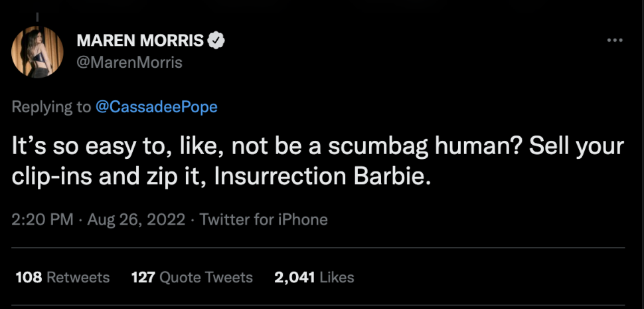The height and width of the screenshot is (309, 644).
Task: Open the @MarenMorris handle link
Action: (x=129, y=62)
